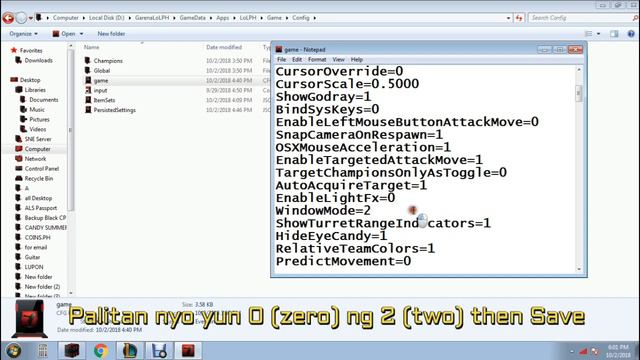Open League of Legends taskbar icon
The height and width of the screenshot is (360, 640).
[x=130, y=351]
